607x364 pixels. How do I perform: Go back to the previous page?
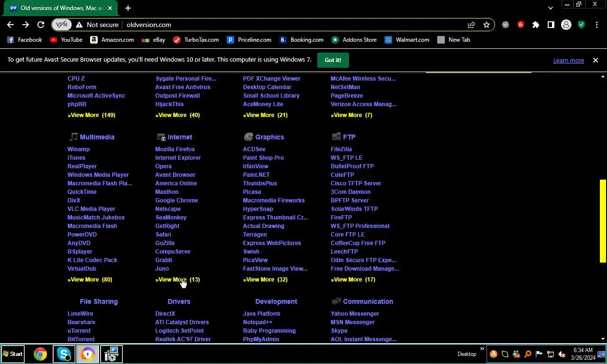point(10,25)
